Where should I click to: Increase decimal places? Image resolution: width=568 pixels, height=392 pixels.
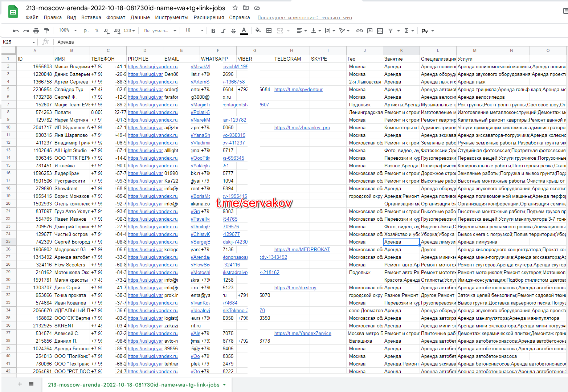(117, 30)
